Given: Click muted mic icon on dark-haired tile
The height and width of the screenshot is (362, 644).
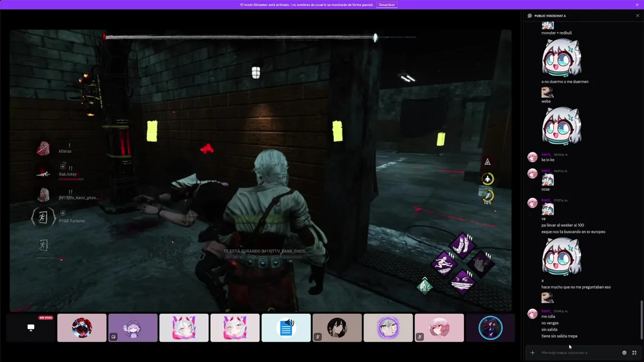Looking at the screenshot, I should coord(317,337).
